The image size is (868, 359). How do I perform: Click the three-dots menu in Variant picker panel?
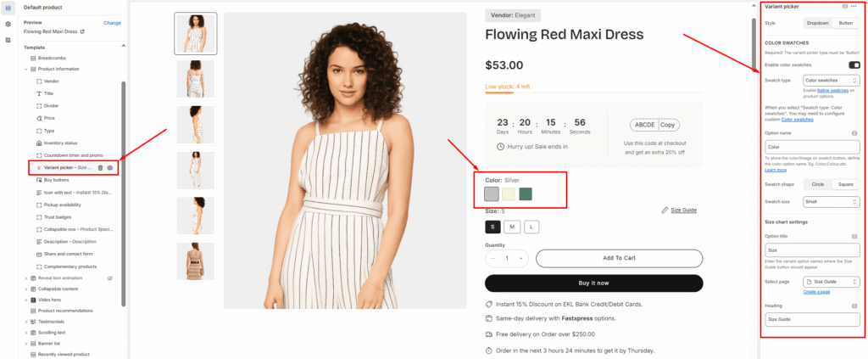(854, 7)
